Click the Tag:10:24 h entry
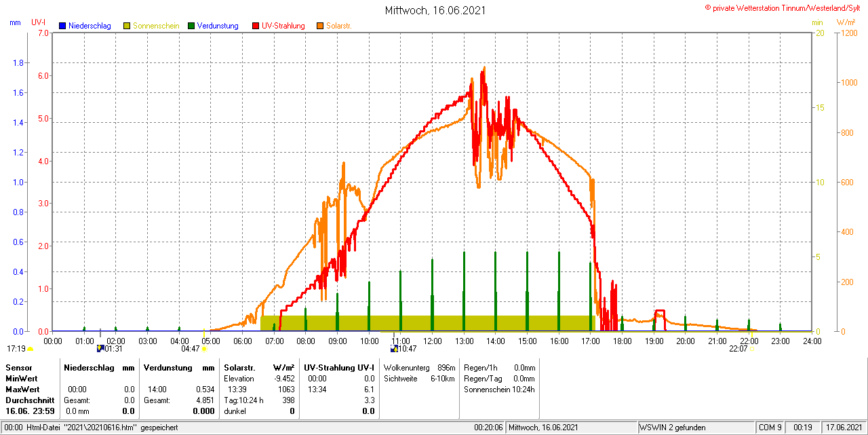Screen dimensions: 868x435 pos(243,400)
